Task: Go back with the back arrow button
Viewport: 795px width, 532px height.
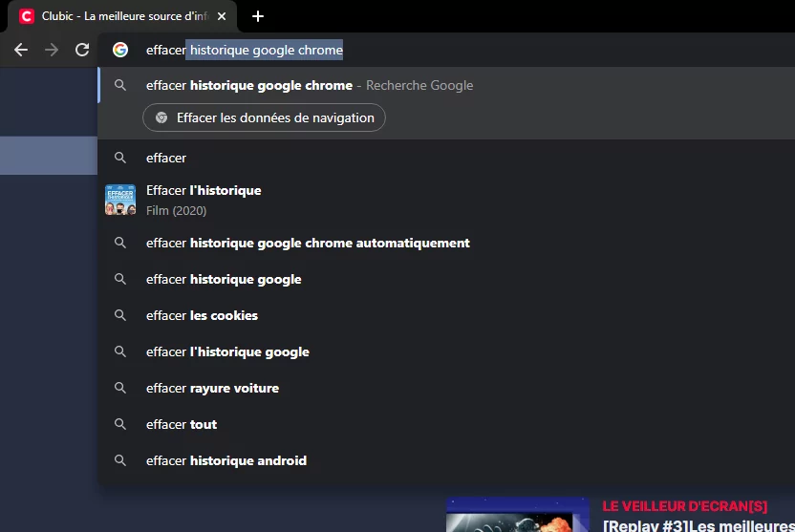Action: tap(21, 50)
